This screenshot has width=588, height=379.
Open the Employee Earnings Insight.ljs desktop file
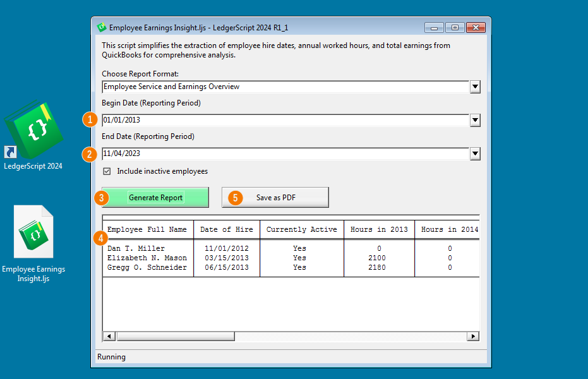pyautogui.click(x=33, y=232)
